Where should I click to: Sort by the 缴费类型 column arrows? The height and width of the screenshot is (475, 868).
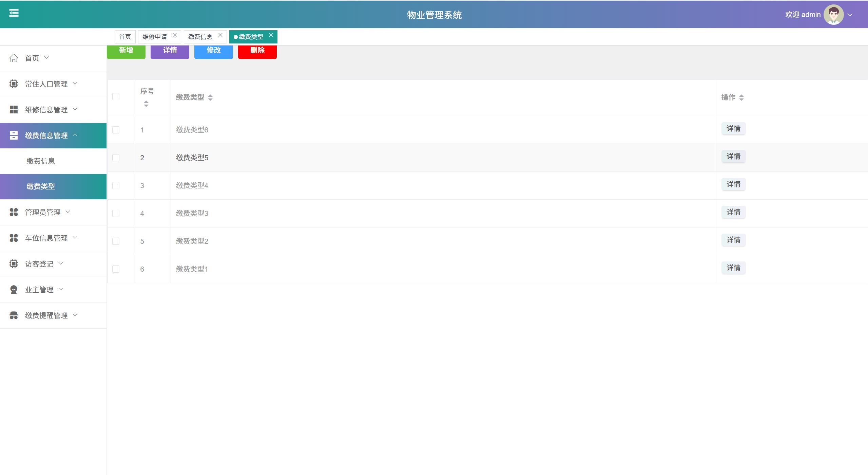tap(210, 97)
